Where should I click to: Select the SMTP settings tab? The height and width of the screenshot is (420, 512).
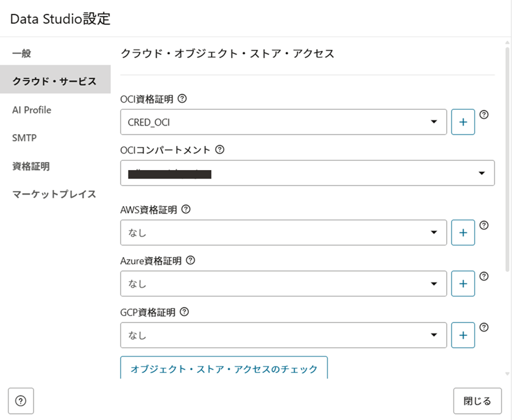tap(24, 138)
